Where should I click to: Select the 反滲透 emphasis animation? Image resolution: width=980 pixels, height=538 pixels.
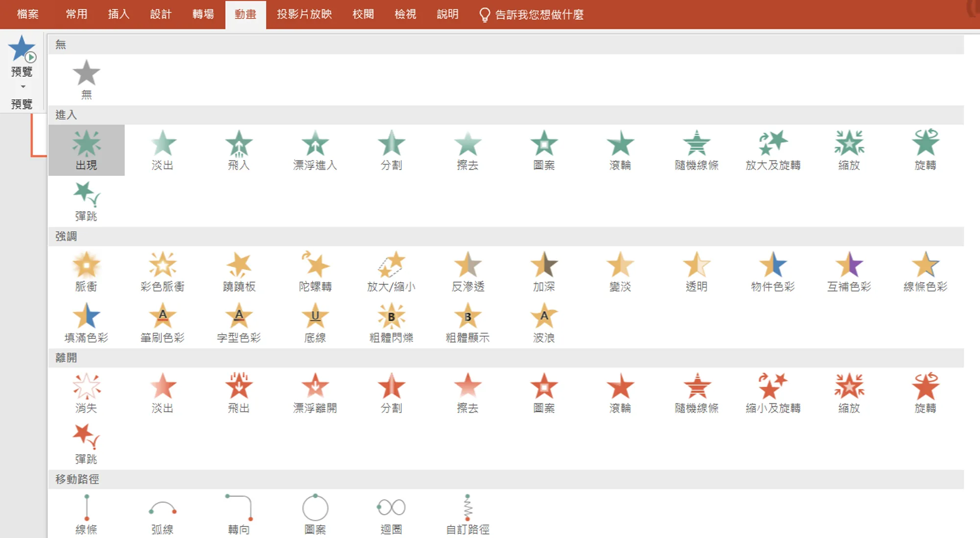coord(467,271)
